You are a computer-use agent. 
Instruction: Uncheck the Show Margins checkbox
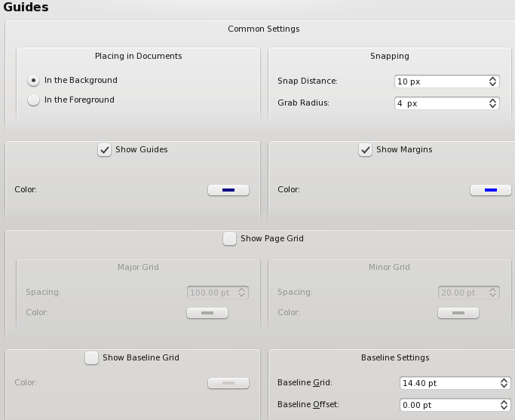pyautogui.click(x=365, y=150)
